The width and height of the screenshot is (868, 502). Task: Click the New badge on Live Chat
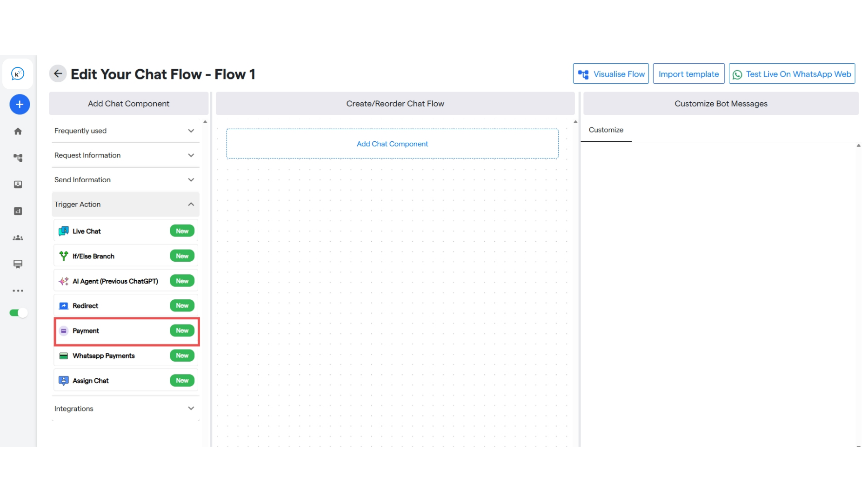coord(182,231)
